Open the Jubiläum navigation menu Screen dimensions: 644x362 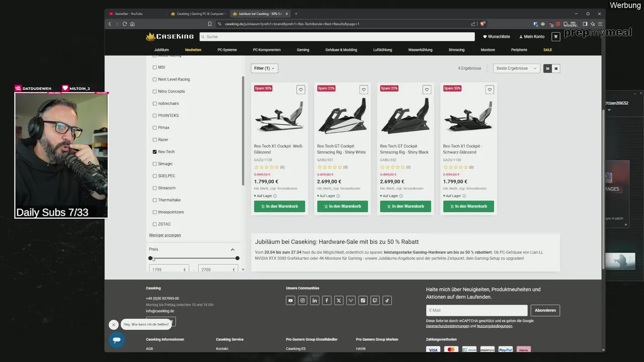(x=161, y=50)
